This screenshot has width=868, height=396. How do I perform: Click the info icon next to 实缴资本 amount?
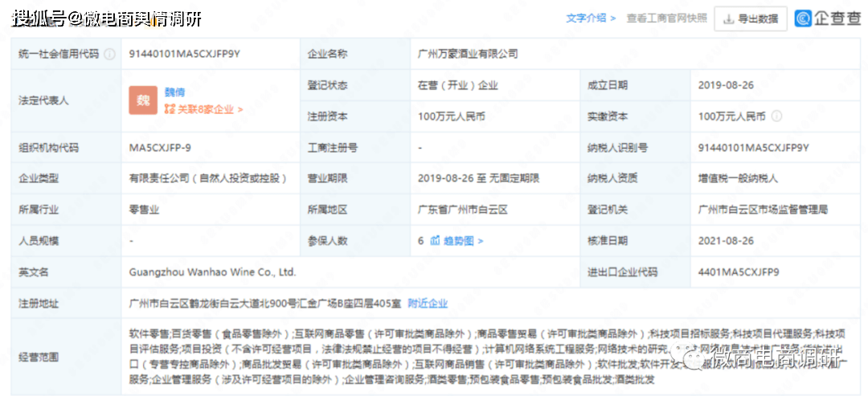click(x=776, y=116)
